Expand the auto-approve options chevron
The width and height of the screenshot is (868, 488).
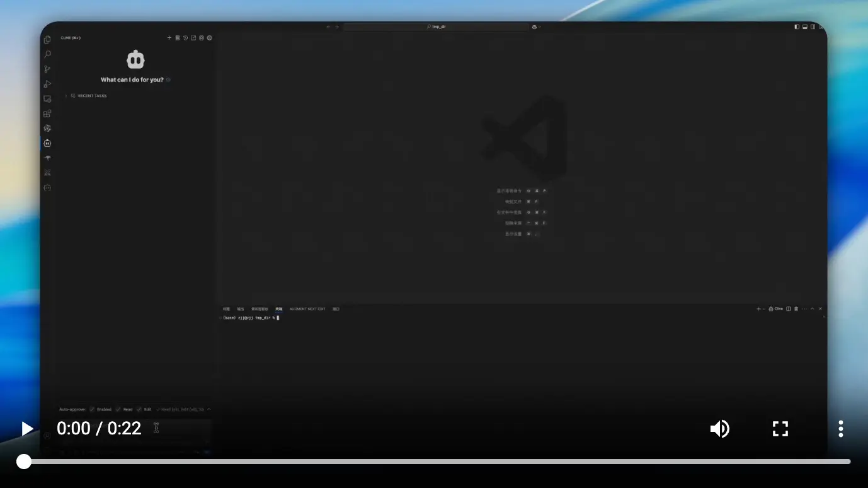click(208, 409)
